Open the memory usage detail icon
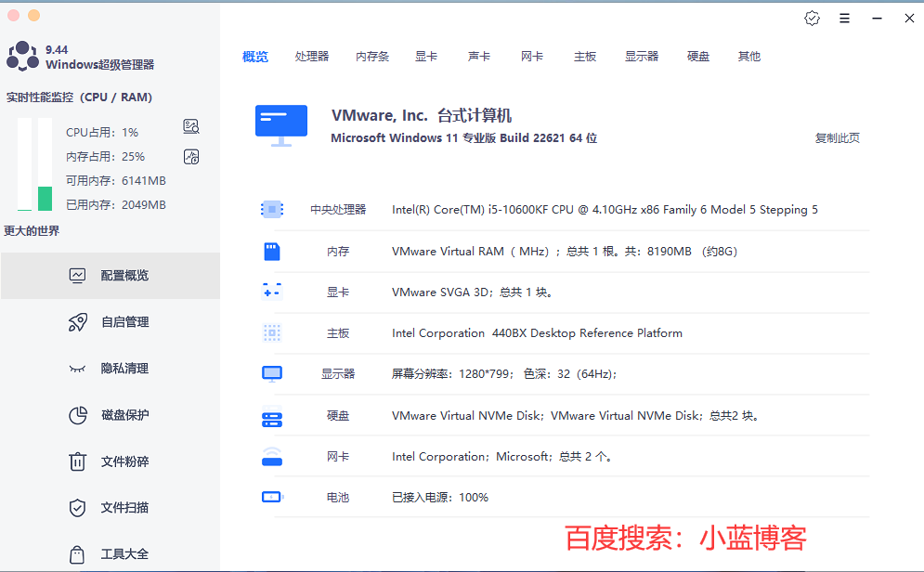Viewport: 924px width, 572px height. (191, 157)
